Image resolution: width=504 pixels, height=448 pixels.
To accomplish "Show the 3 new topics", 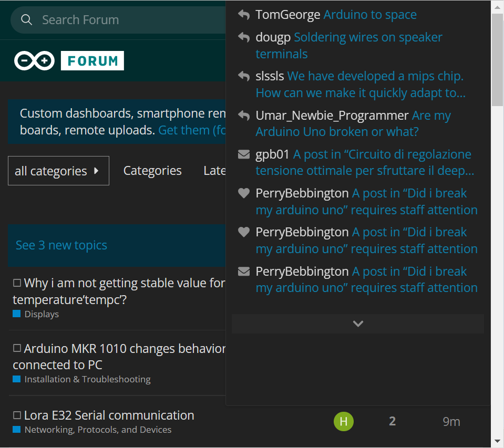I will click(61, 245).
